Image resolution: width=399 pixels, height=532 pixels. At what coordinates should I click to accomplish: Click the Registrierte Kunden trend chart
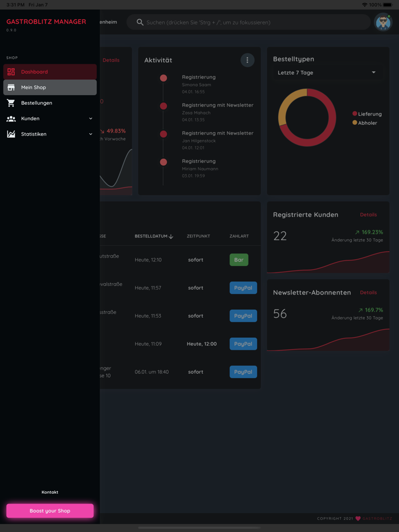pos(328,262)
